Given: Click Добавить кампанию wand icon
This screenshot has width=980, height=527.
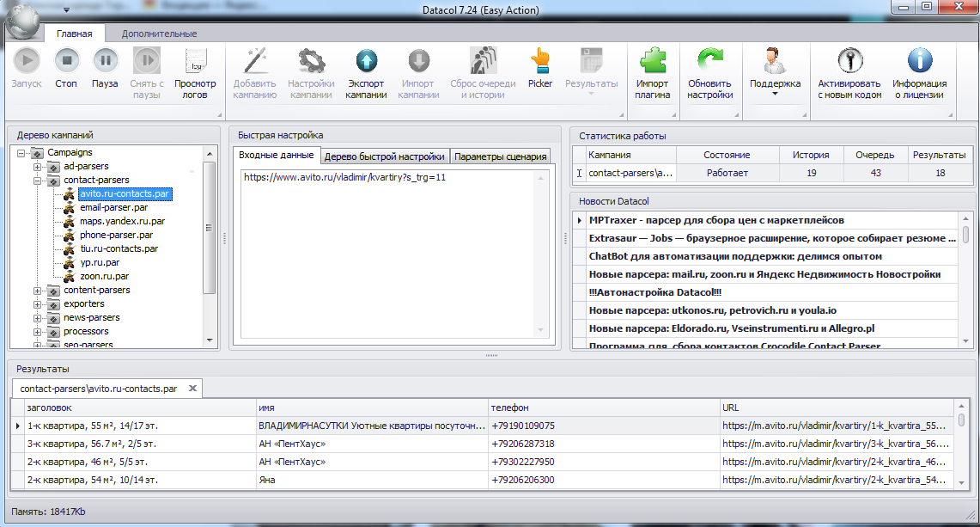Looking at the screenshot, I should coord(255,61).
